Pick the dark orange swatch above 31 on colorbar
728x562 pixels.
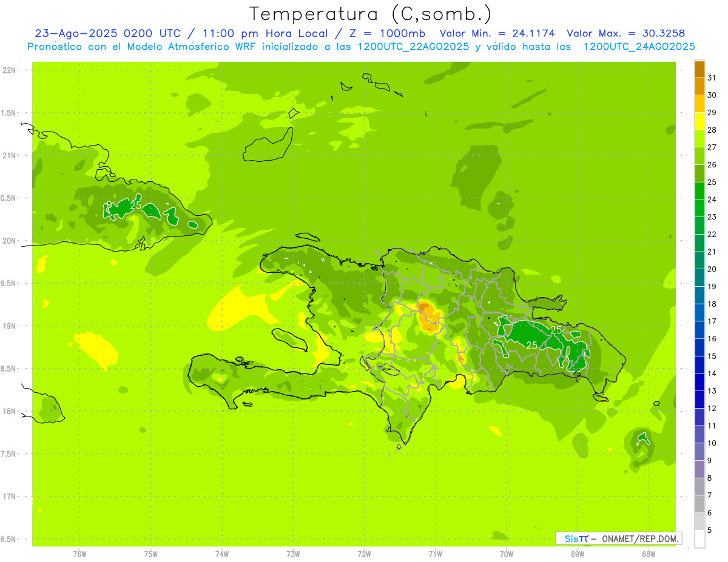point(699,69)
